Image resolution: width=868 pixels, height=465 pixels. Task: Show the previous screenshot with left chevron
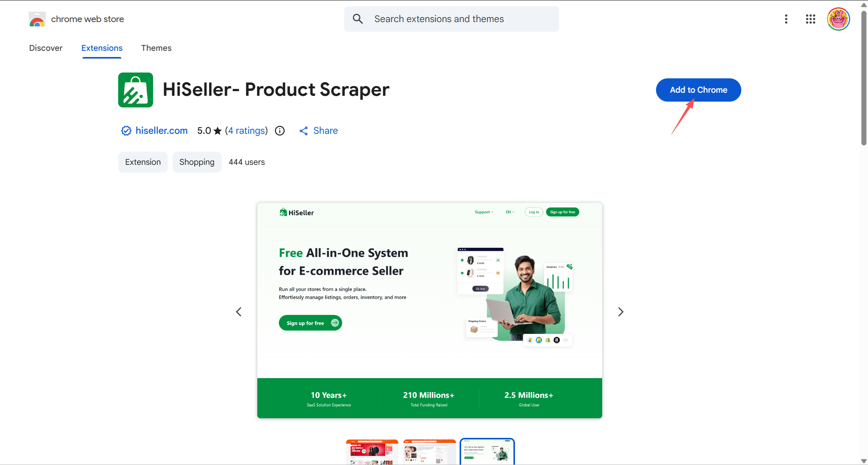point(239,312)
